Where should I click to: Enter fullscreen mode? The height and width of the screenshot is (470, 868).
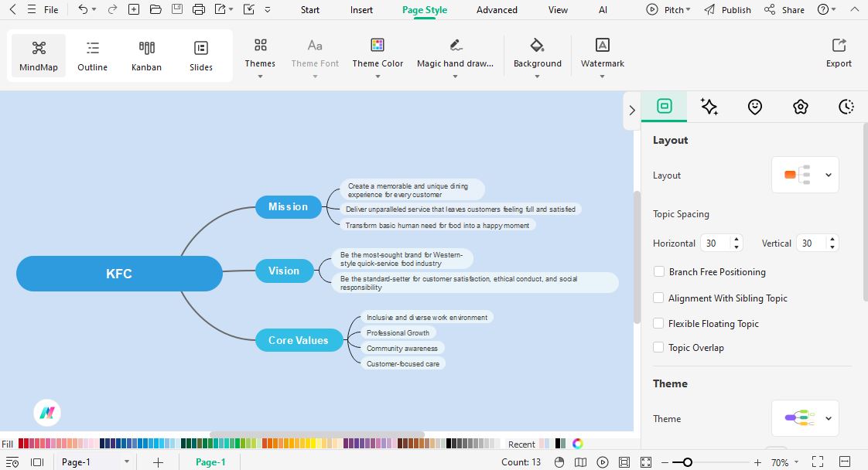tap(818, 461)
